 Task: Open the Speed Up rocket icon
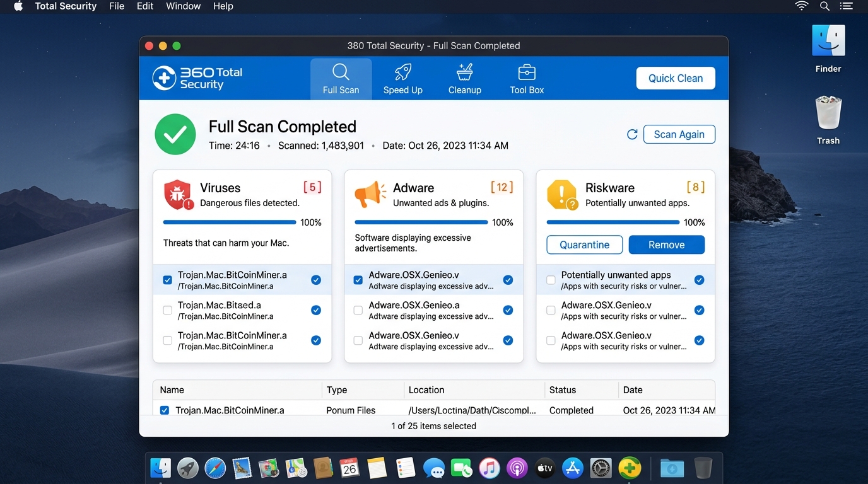(402, 72)
